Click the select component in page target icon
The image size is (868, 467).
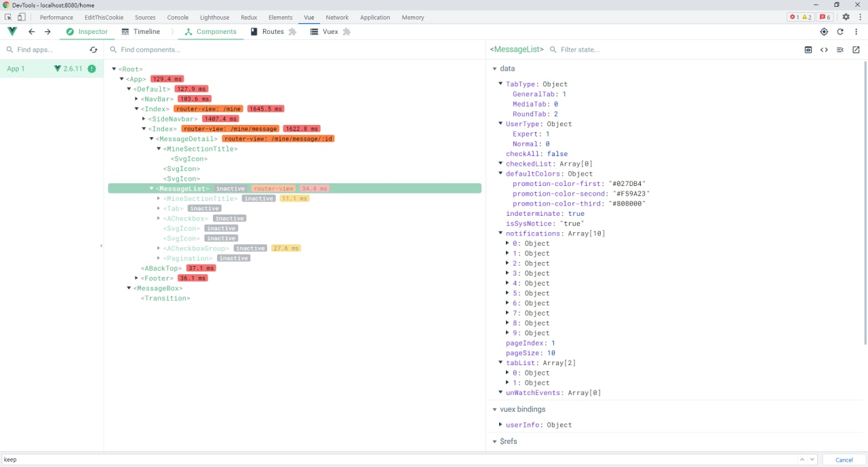pyautogui.click(x=824, y=32)
